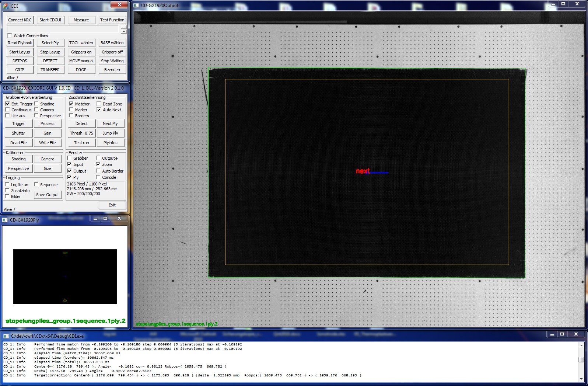Click the Next Ply button
588x386 pixels.
tap(110, 124)
